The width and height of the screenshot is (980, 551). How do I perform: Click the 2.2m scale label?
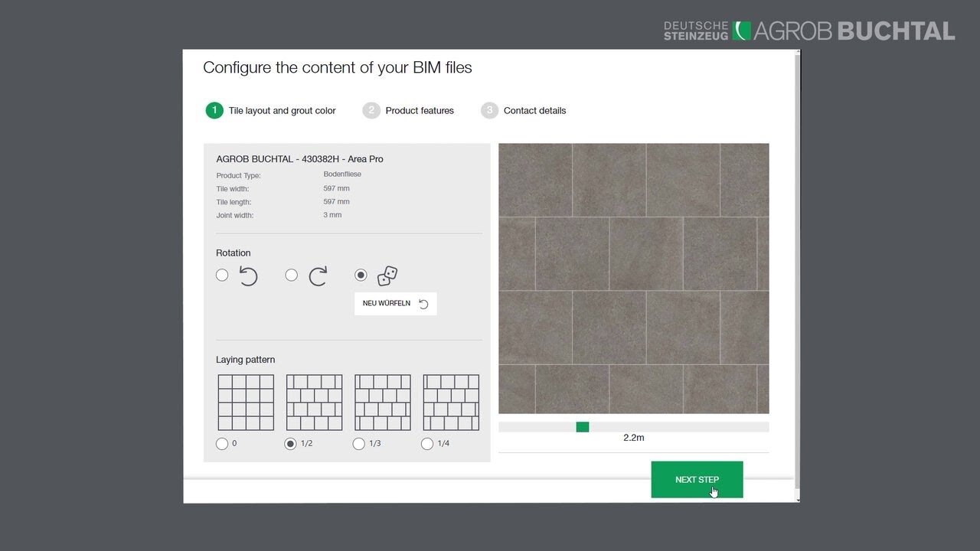click(634, 438)
